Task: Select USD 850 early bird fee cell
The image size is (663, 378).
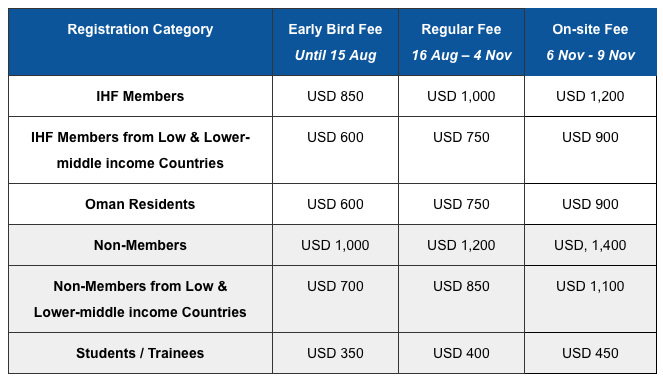Action: coord(335,96)
